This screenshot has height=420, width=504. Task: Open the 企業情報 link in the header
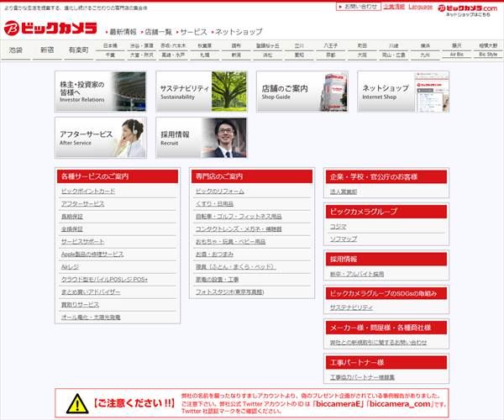coord(394,7)
